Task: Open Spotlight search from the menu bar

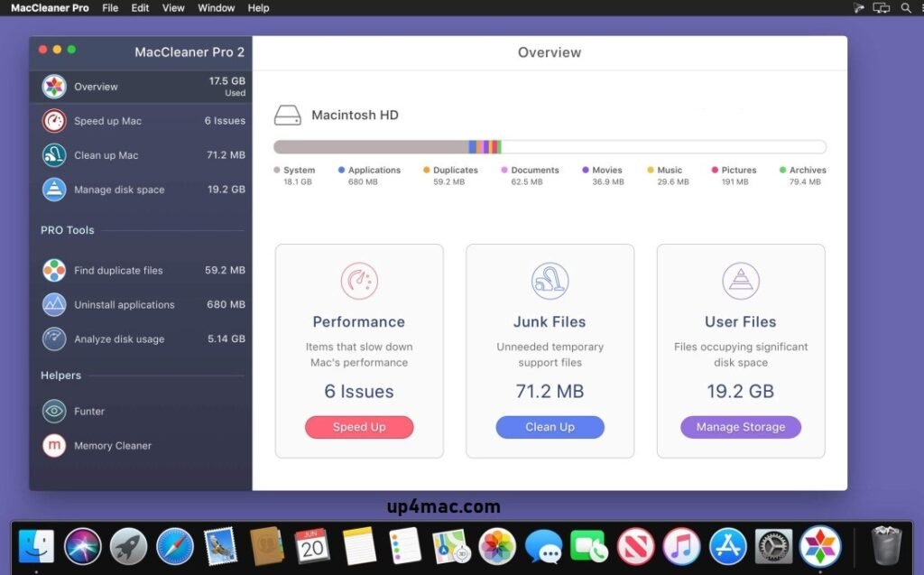Action: pos(906,8)
